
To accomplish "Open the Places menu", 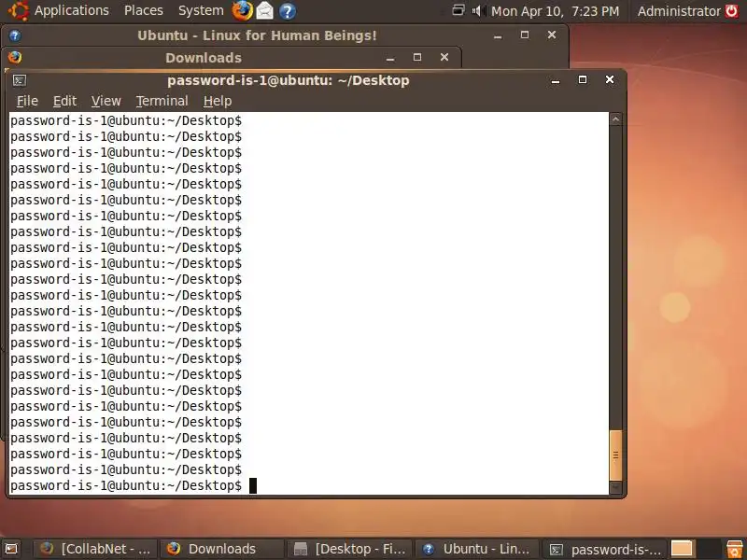I will coord(144,10).
